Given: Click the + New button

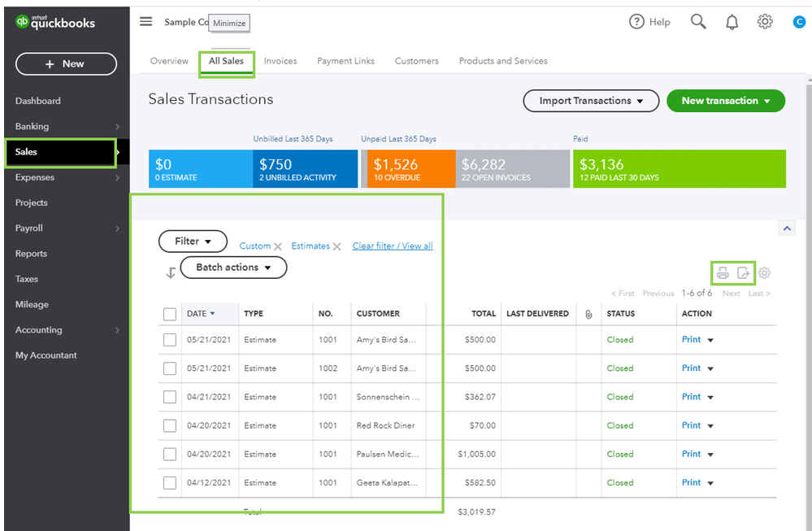Looking at the screenshot, I should (66, 63).
